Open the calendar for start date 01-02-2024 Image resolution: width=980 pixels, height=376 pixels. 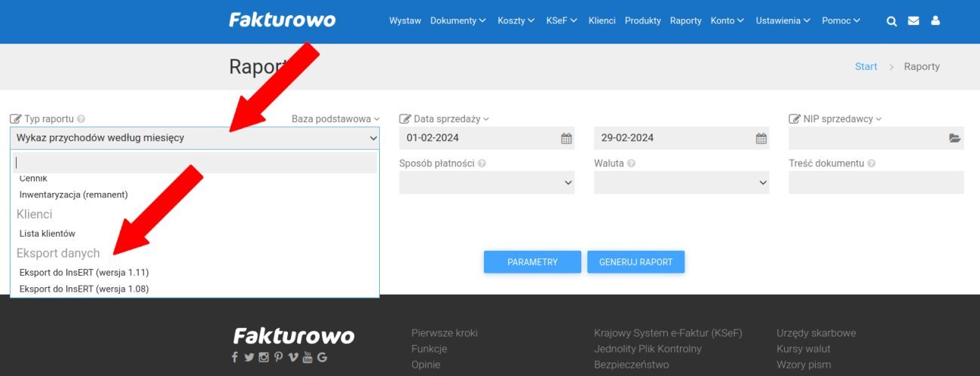coord(566,138)
